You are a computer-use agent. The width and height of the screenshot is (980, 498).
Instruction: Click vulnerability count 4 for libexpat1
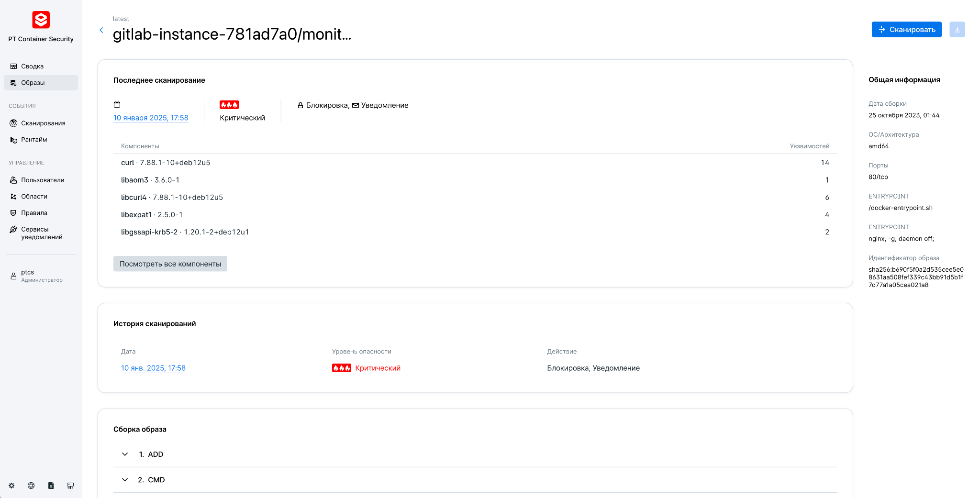click(827, 215)
